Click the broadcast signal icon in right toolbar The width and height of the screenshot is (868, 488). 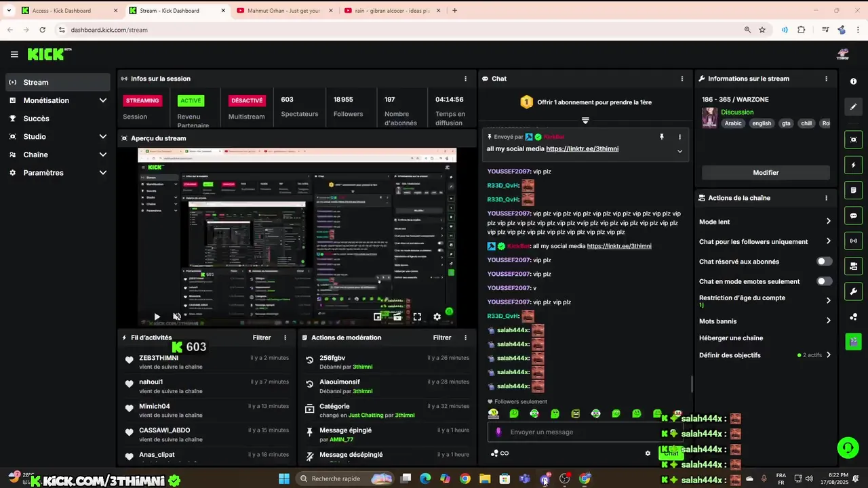[x=853, y=241]
